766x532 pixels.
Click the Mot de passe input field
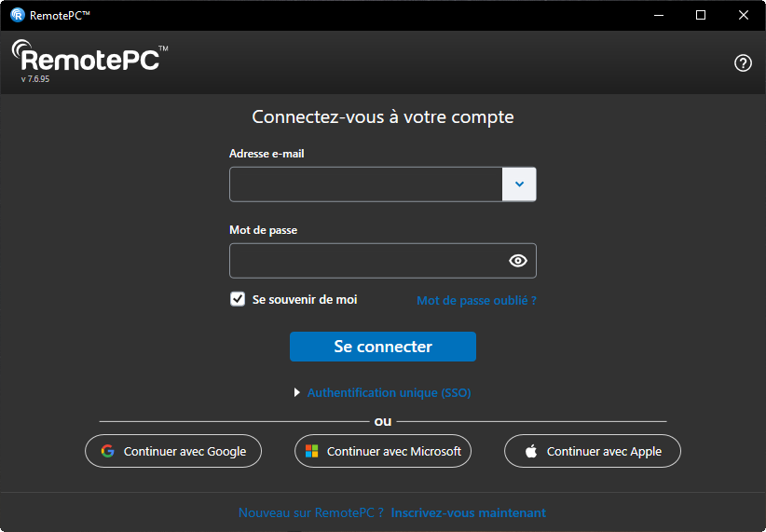point(383,260)
